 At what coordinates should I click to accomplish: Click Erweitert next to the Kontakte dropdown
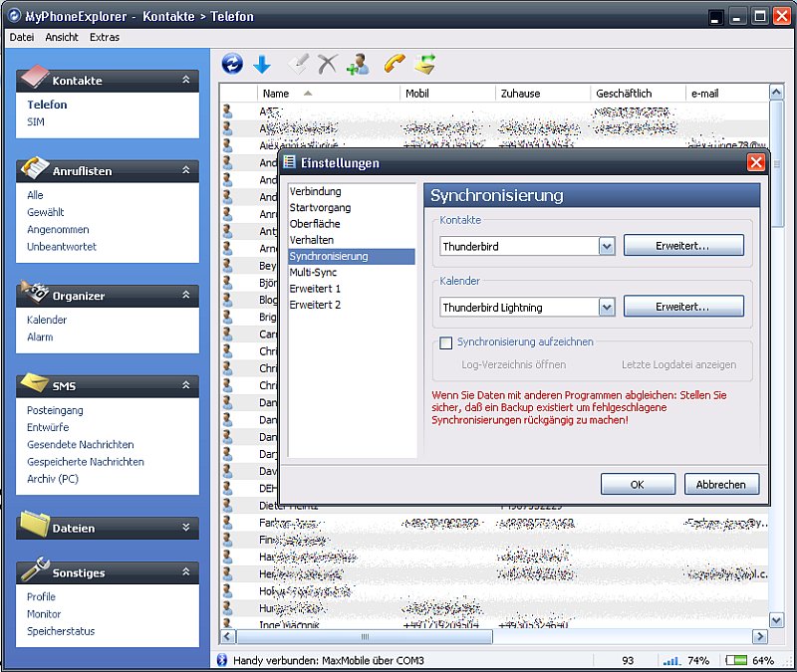(x=683, y=246)
